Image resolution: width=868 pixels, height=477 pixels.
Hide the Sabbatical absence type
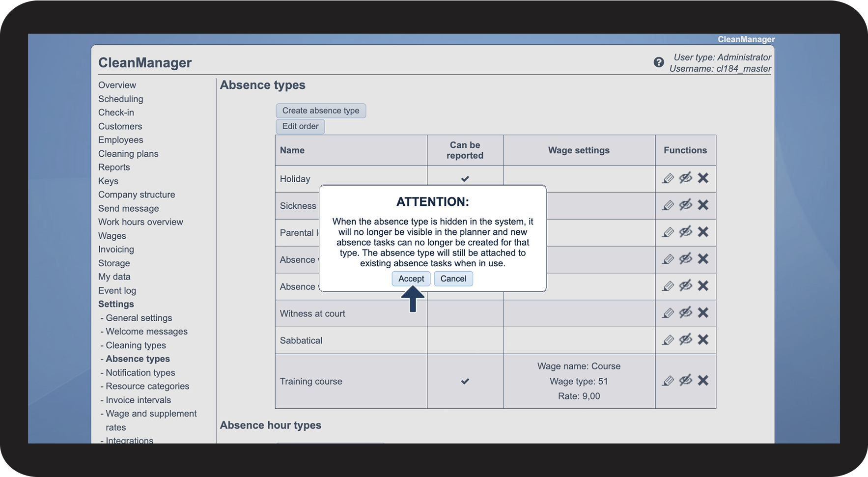coord(686,339)
